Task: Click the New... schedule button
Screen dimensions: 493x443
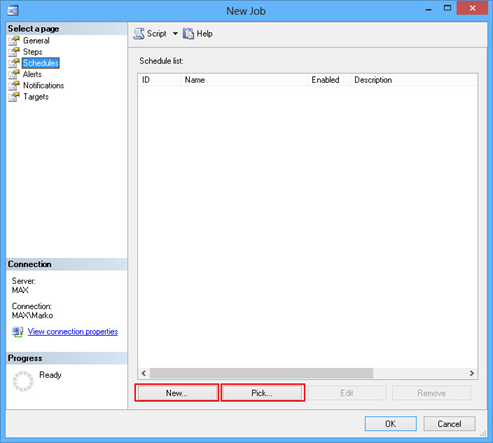Action: (177, 393)
